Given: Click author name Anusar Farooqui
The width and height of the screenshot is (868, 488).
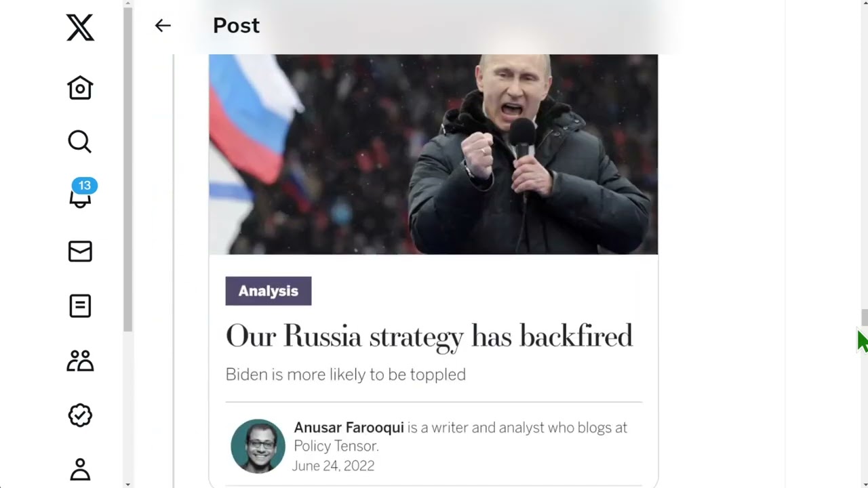Looking at the screenshot, I should click(x=349, y=428).
